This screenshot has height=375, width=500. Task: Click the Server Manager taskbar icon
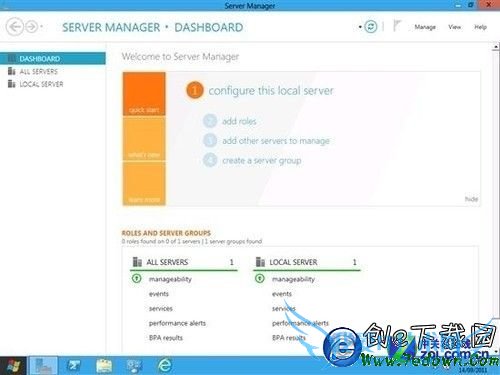(43, 366)
